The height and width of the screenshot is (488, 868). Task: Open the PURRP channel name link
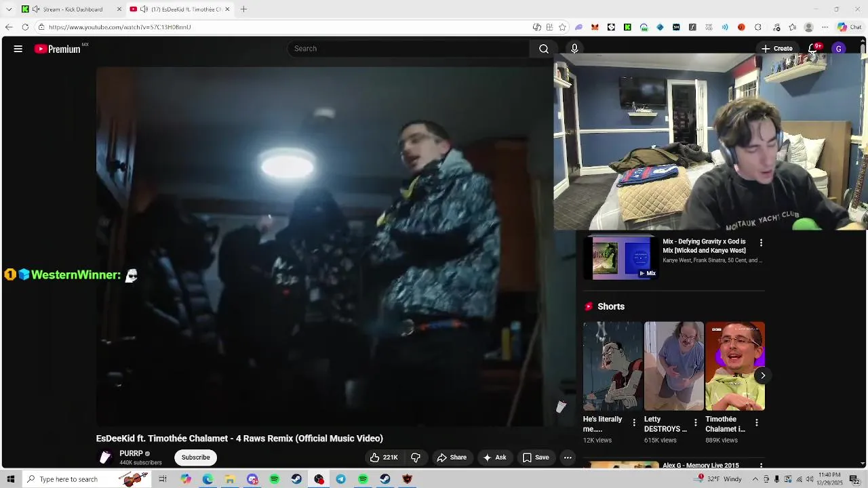coord(131,453)
